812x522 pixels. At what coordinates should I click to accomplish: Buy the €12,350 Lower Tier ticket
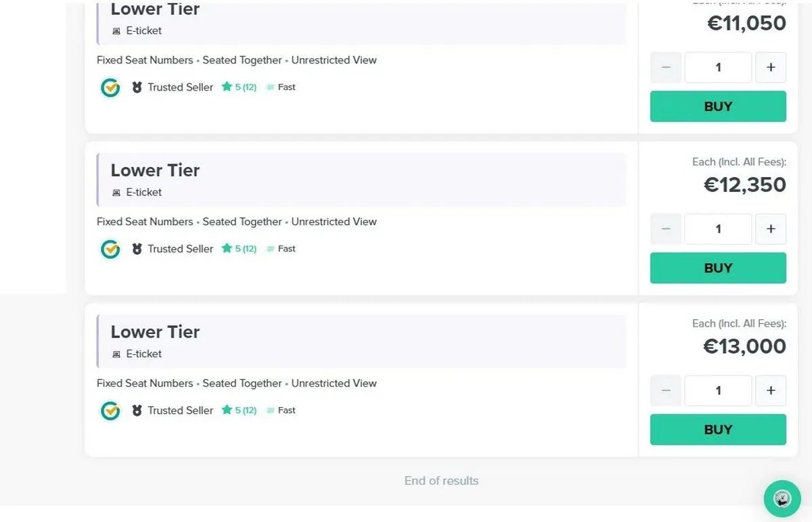[718, 268]
